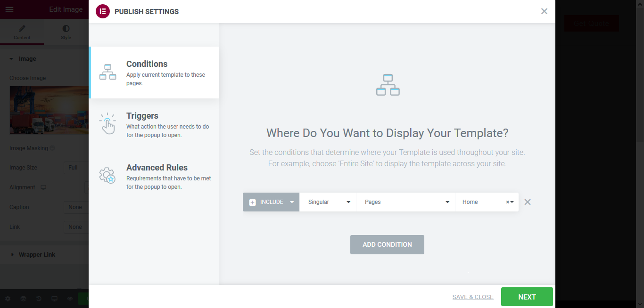
Task: Click the Alignment responsive device icon
Action: point(43,187)
